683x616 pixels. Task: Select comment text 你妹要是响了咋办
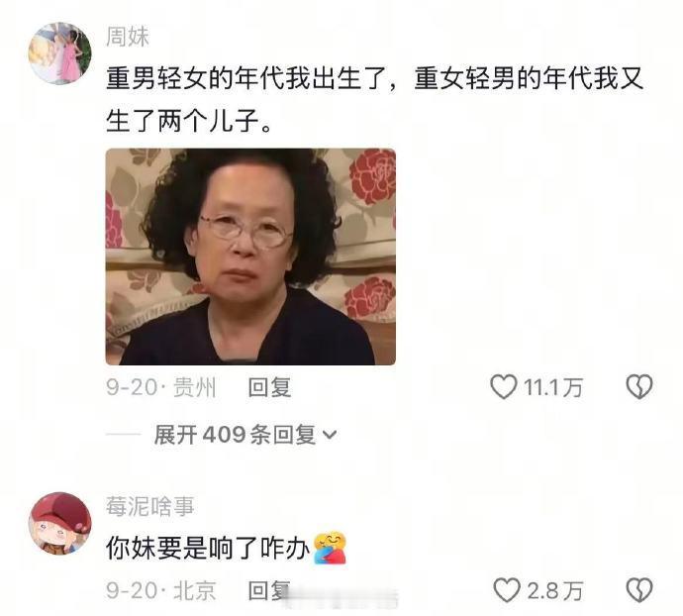coord(208,549)
